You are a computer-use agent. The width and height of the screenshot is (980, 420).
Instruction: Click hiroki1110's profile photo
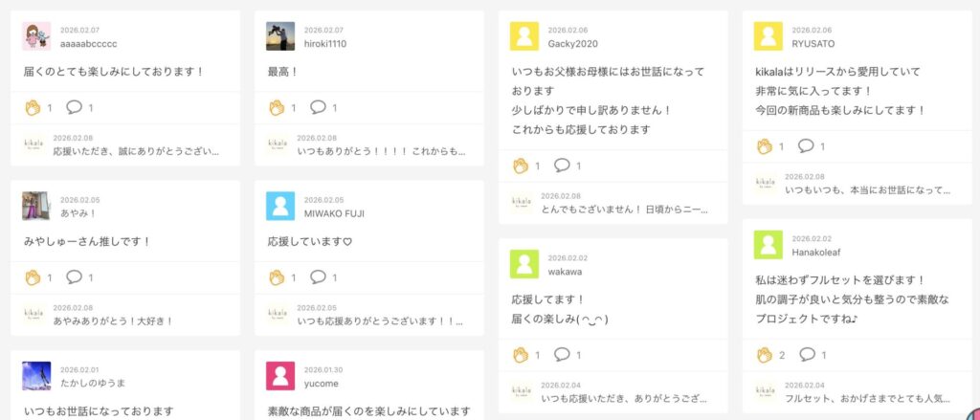tap(280, 36)
